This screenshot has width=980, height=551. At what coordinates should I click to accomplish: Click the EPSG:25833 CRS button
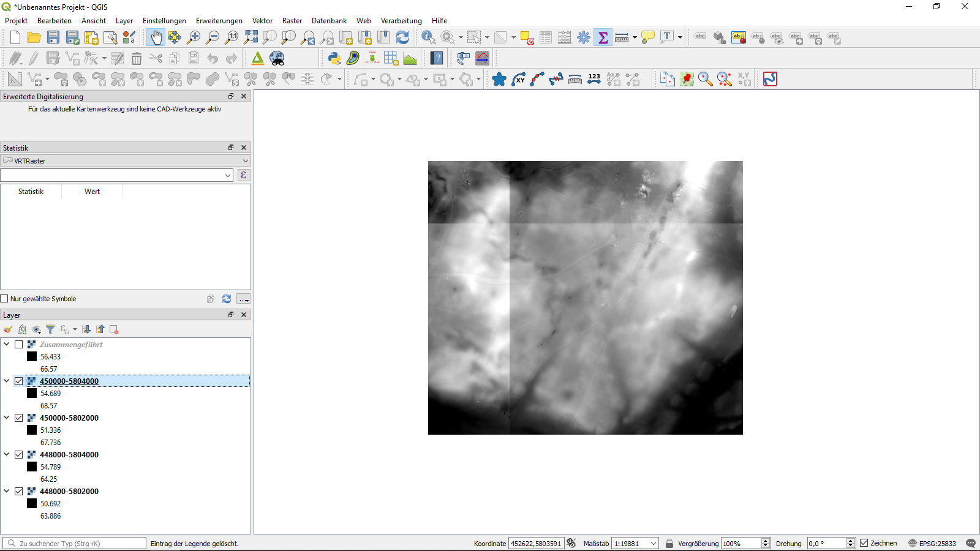[x=932, y=543]
